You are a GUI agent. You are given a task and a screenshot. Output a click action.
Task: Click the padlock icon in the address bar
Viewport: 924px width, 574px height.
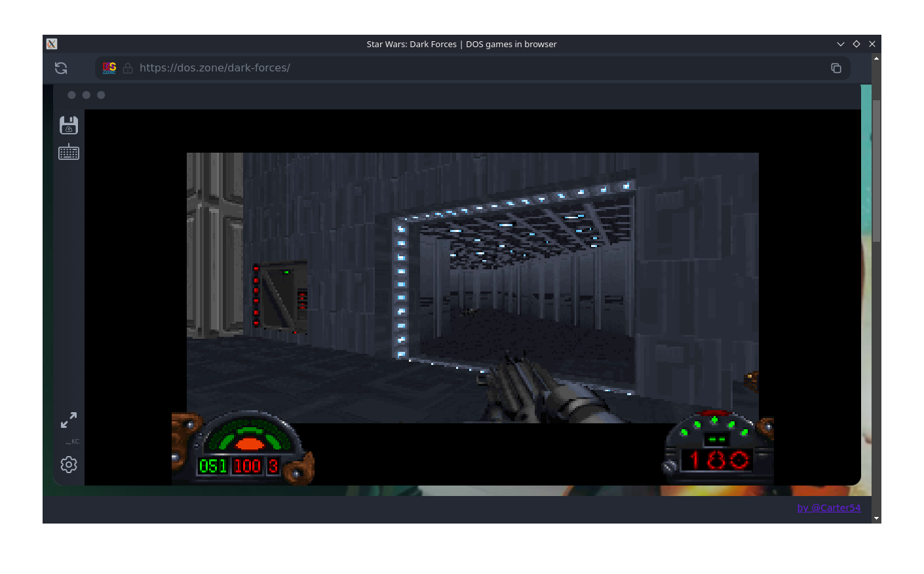coord(128,68)
